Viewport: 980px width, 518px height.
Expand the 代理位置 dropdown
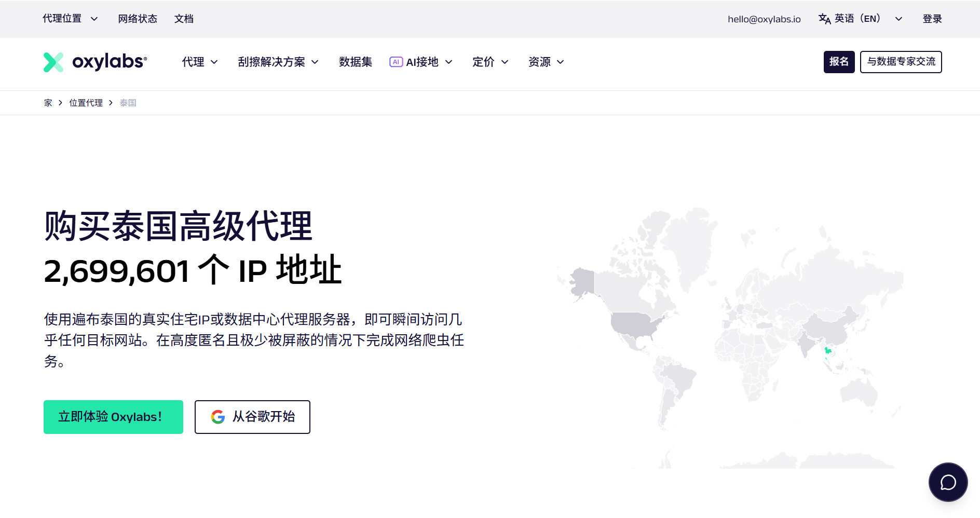(x=70, y=19)
